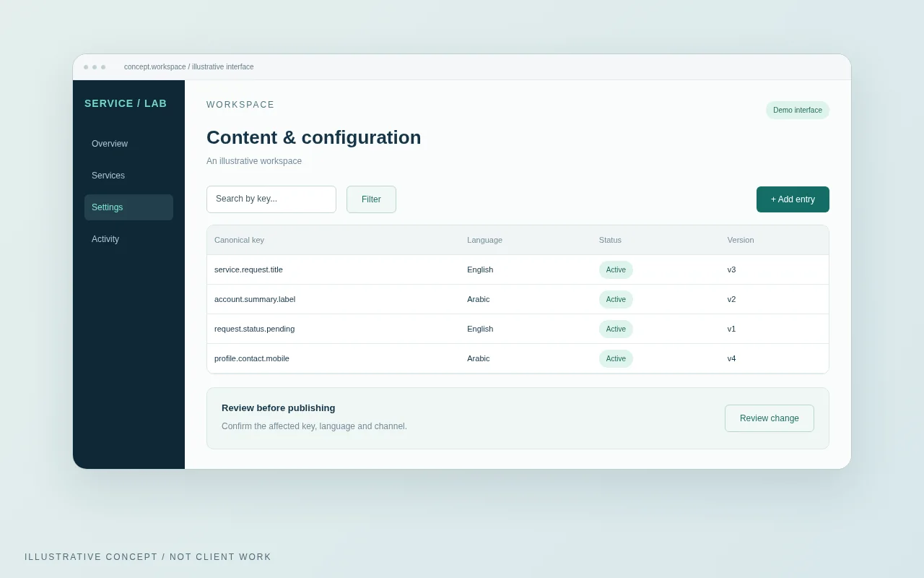This screenshot has height=578, width=924.
Task: Open the Overview sidebar item
Action: click(128, 144)
